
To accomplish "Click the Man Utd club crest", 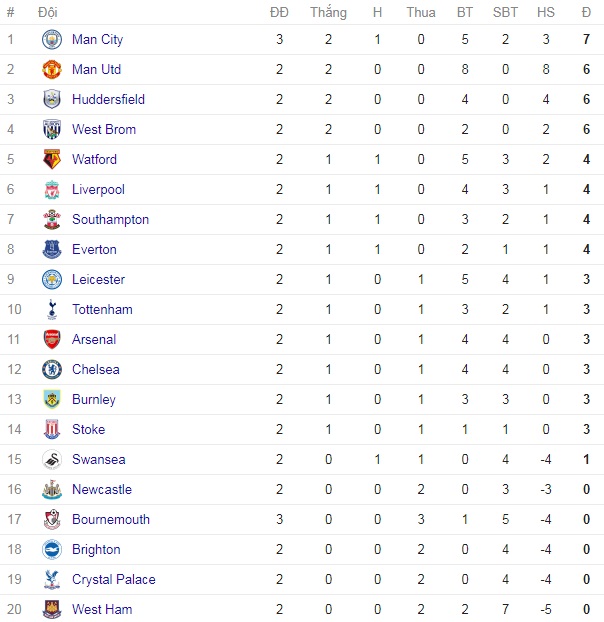I will tap(52, 69).
